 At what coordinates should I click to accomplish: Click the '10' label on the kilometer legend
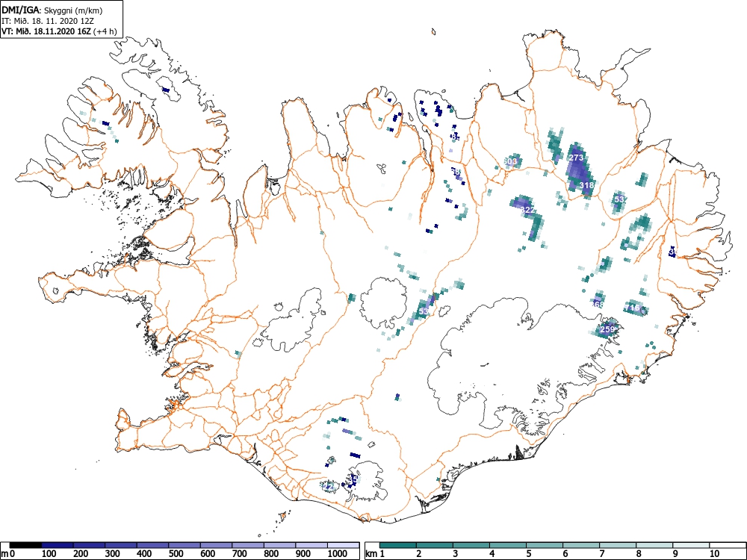(714, 554)
